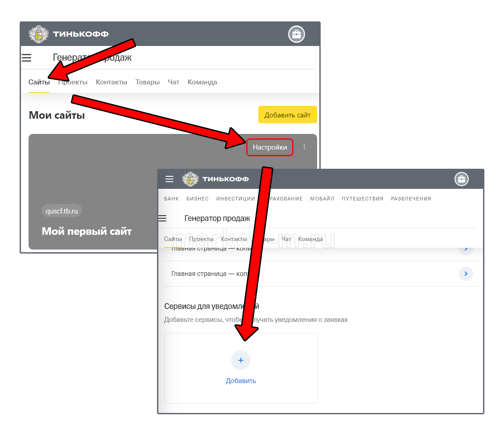Click the round plus icon under Сервисы для уведомлений

pyautogui.click(x=241, y=360)
